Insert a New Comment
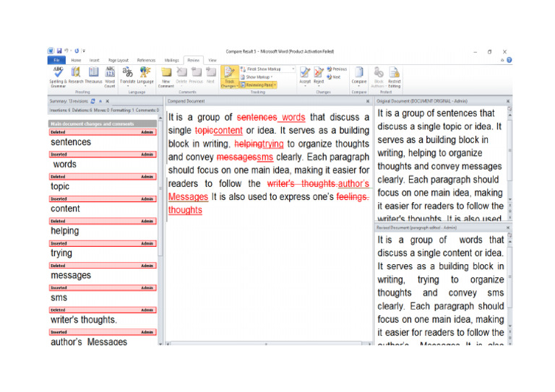This screenshot has height=392, width=555. pos(166,77)
